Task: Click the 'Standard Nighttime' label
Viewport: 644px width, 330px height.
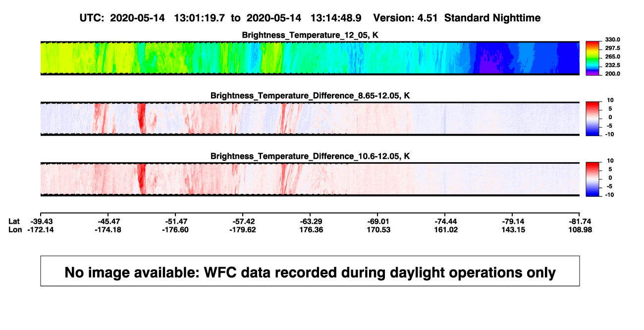Action: pos(492,18)
